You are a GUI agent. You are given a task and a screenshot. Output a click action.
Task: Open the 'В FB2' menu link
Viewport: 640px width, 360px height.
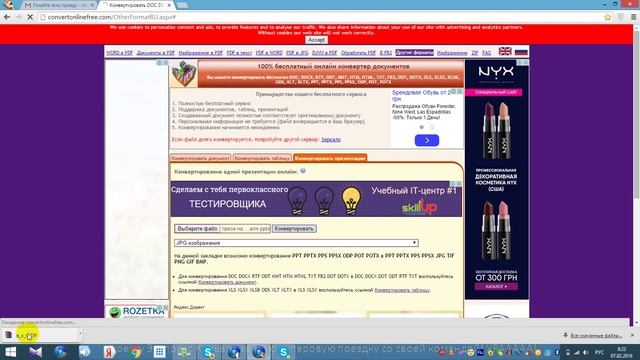(386, 53)
